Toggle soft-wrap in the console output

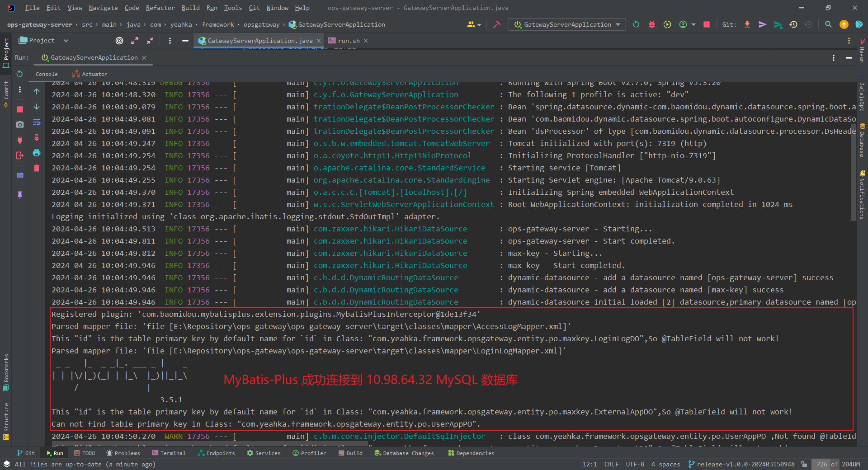point(37,122)
